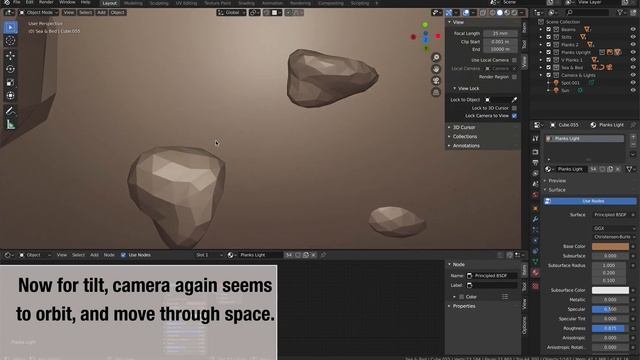
Task: Hide the Spot.001 light eye icon
Action: [x=633, y=83]
